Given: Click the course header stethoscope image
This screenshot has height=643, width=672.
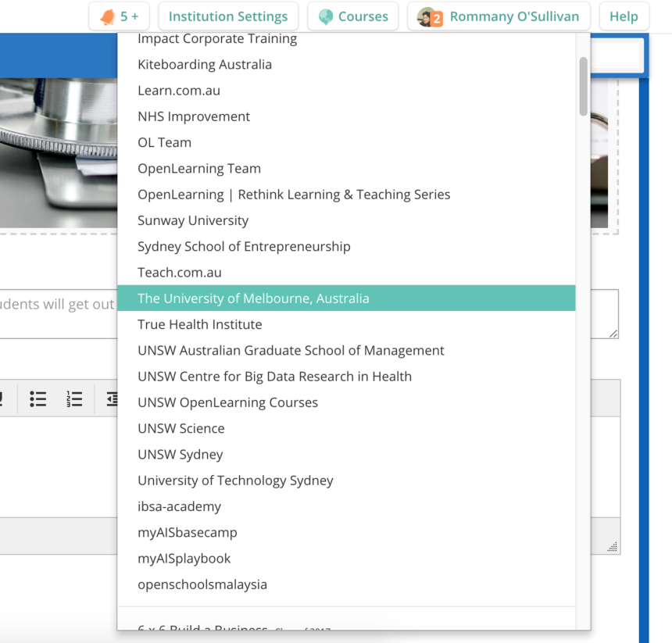Looking at the screenshot, I should point(59,153).
